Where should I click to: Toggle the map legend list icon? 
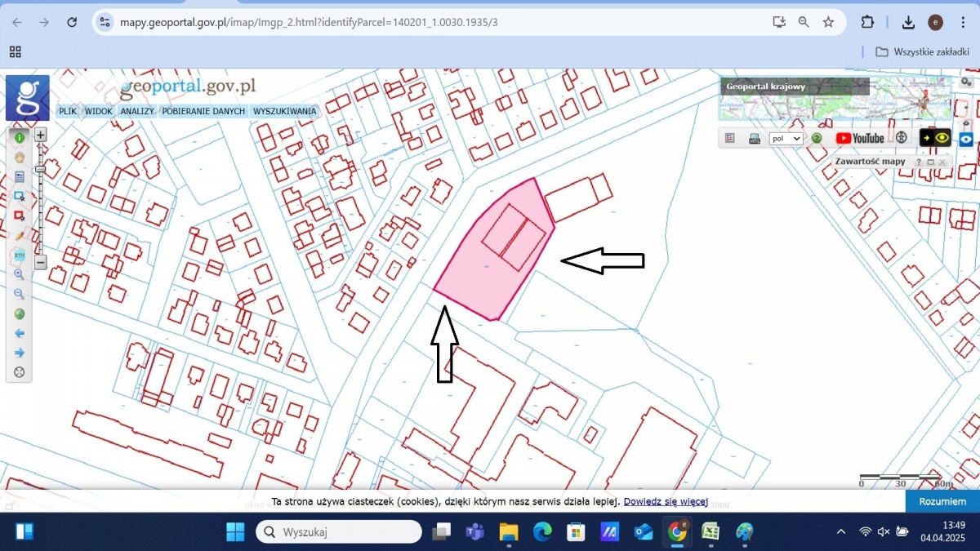[730, 138]
